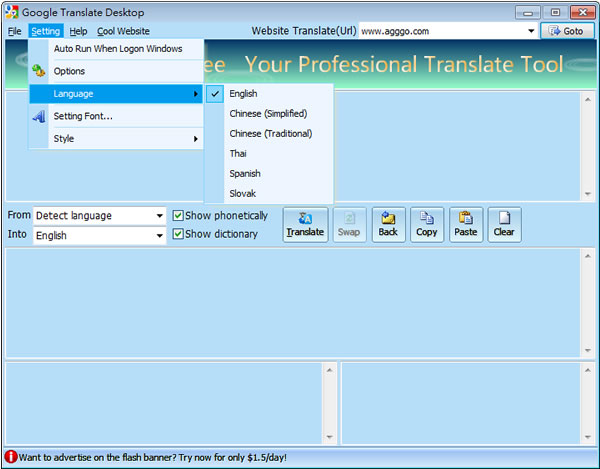
Task: Click the disabled Swap button
Action: (349, 225)
